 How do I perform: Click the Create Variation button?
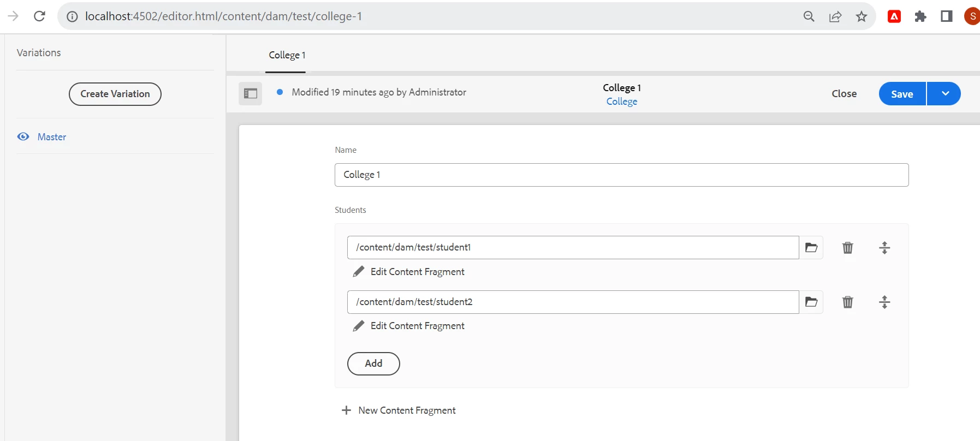(x=115, y=94)
